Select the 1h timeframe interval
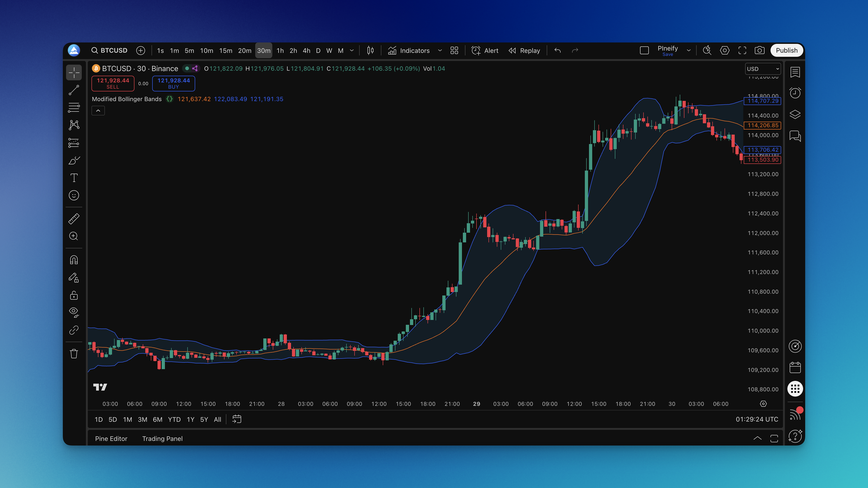Screen dimensions: 868x488 280,51
